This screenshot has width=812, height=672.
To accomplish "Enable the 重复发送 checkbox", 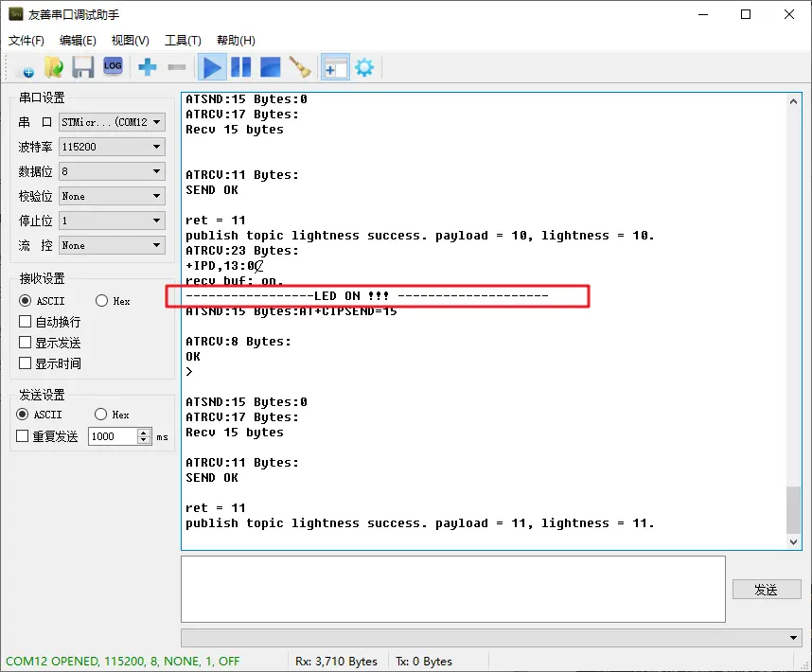I will point(47,436).
